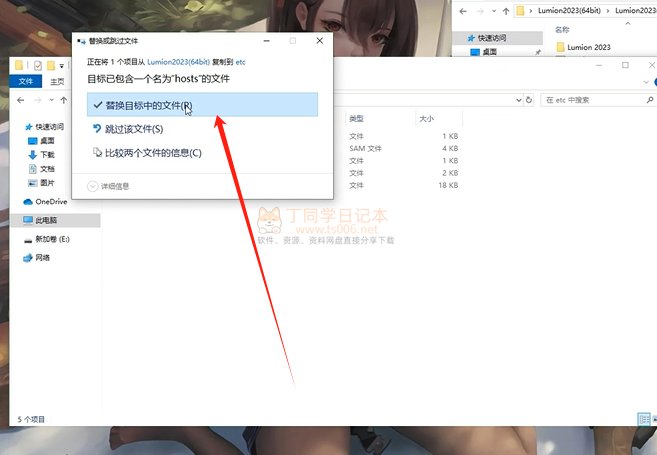
Task: Open the Lumion2023(64bit) source link in dialog
Action: [x=178, y=62]
